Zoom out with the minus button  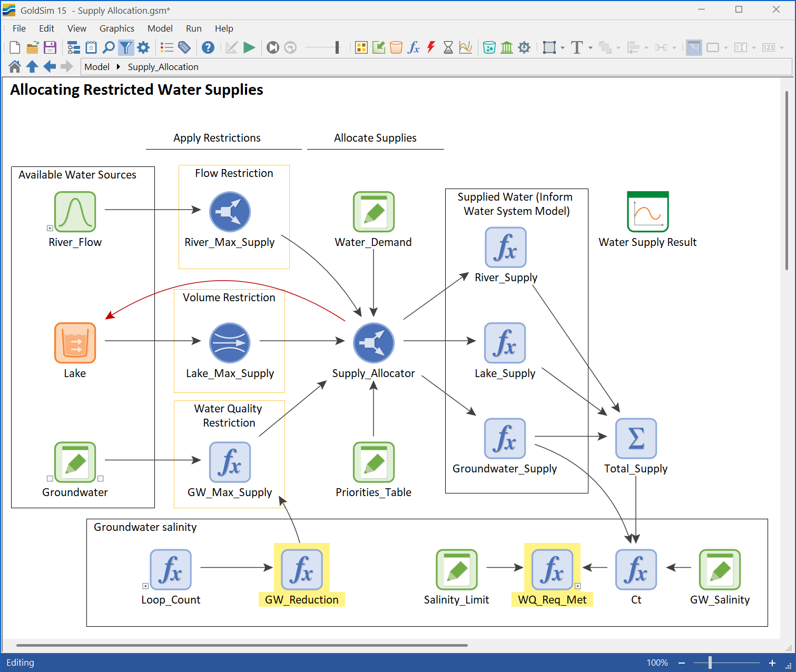[682, 663]
